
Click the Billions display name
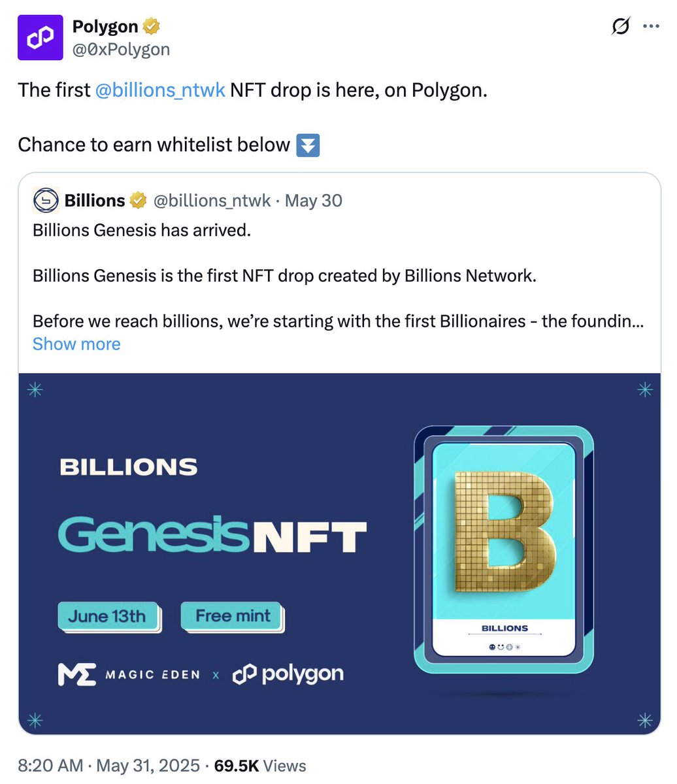(x=95, y=201)
